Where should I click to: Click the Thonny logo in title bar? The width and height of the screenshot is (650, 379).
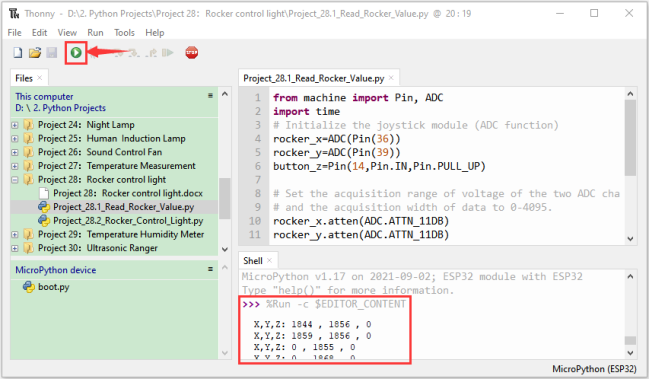(14, 14)
